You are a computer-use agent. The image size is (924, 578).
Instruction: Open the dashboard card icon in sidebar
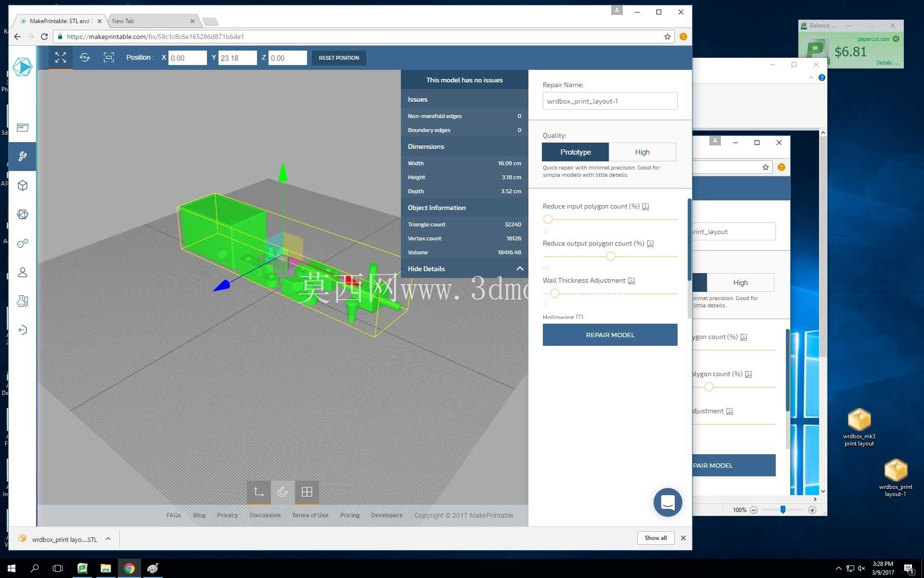point(23,128)
